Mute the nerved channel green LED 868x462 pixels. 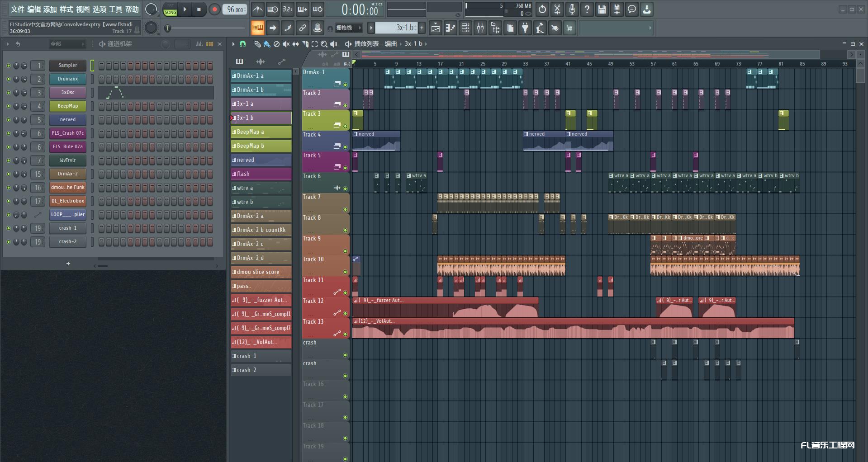[x=8, y=120]
